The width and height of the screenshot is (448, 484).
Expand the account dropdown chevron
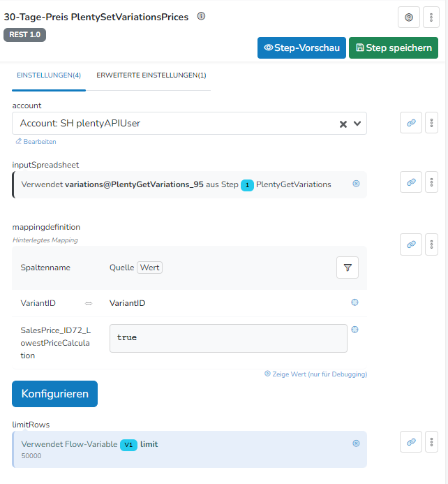(x=358, y=124)
